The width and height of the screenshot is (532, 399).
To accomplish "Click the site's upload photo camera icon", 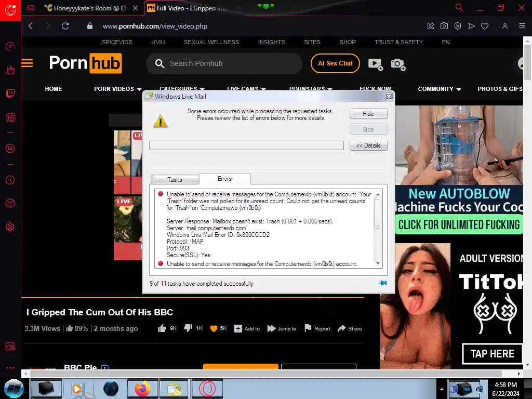I will click(398, 64).
